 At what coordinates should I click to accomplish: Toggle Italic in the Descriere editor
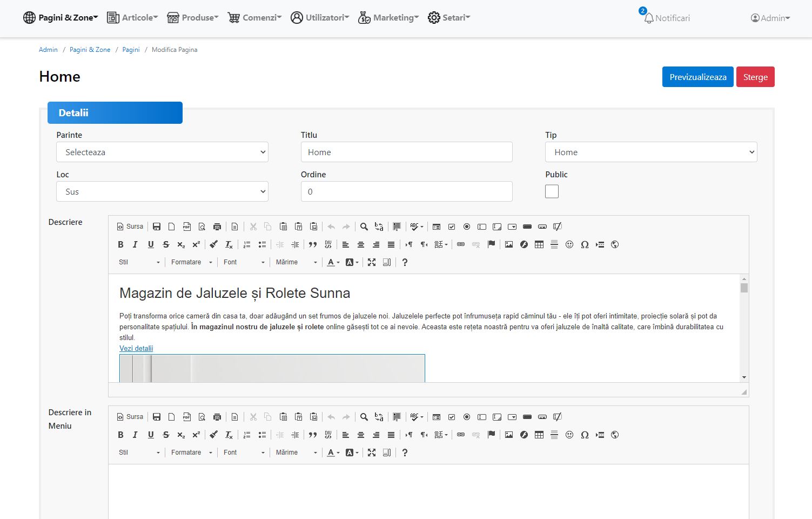(136, 244)
